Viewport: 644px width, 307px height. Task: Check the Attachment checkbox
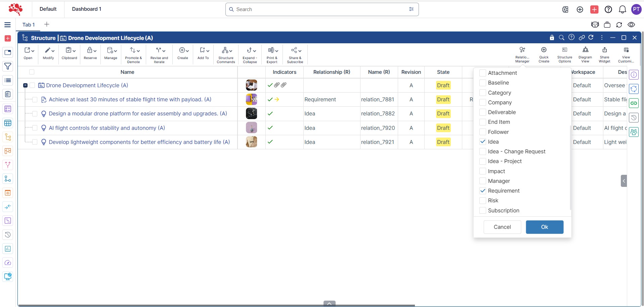pos(483,73)
